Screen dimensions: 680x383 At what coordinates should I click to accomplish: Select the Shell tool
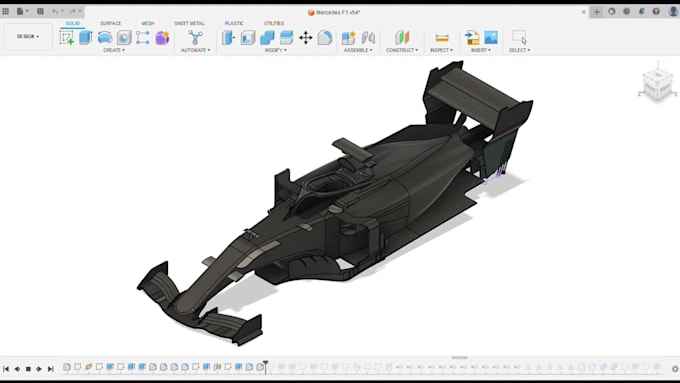(248, 38)
